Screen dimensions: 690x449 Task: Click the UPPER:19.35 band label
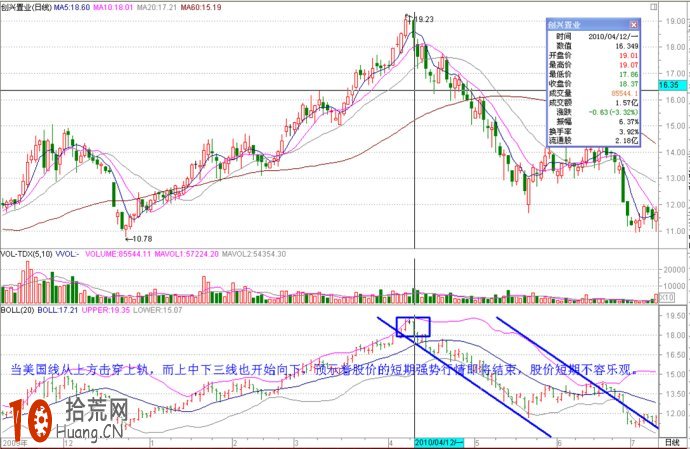pos(106,310)
